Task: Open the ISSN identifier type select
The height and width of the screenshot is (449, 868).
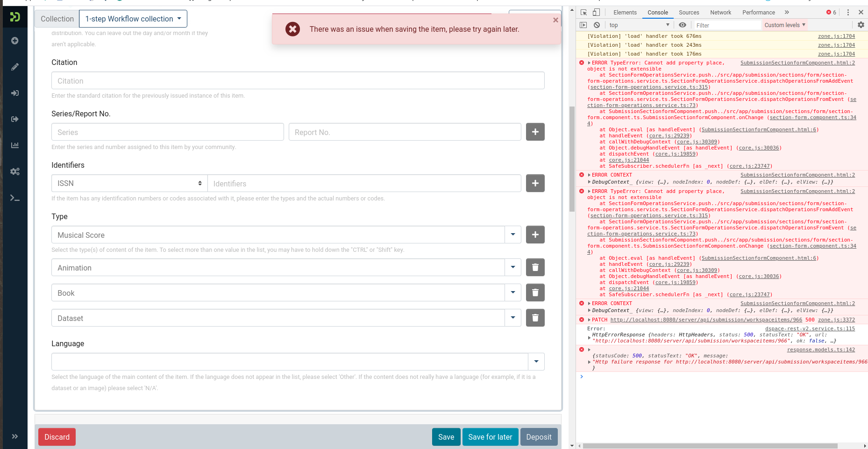Action: pos(129,183)
